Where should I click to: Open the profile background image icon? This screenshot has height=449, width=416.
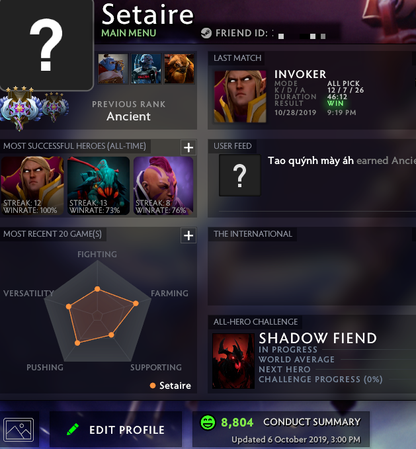[19, 429]
